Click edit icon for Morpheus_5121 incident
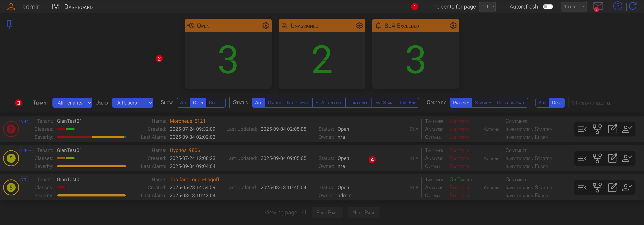The width and height of the screenshot is (644, 225). click(612, 129)
